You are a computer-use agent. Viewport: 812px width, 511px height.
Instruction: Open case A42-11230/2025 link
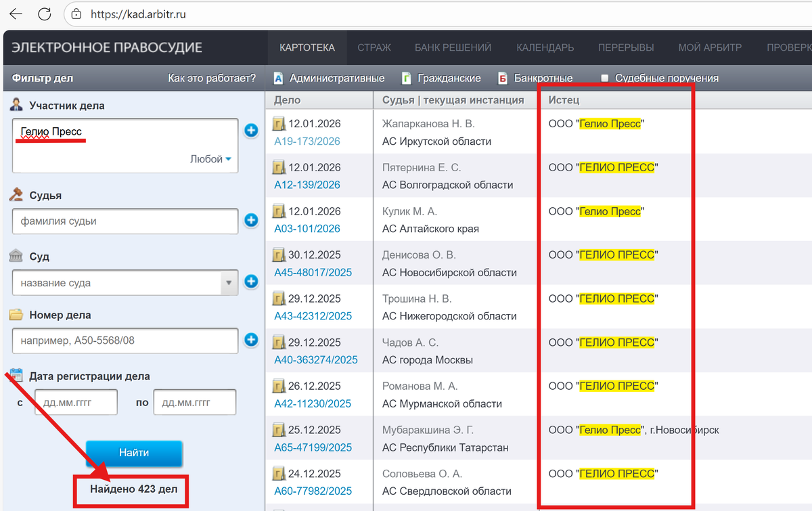(x=313, y=404)
